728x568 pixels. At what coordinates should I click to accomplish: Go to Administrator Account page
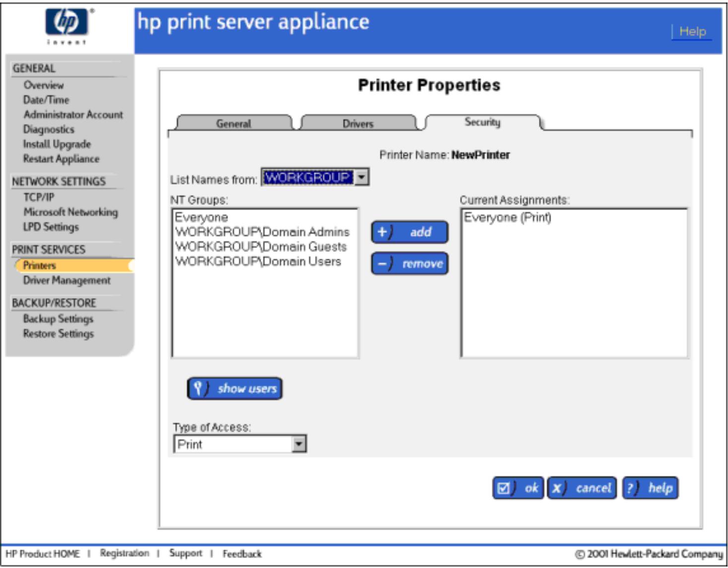73,115
